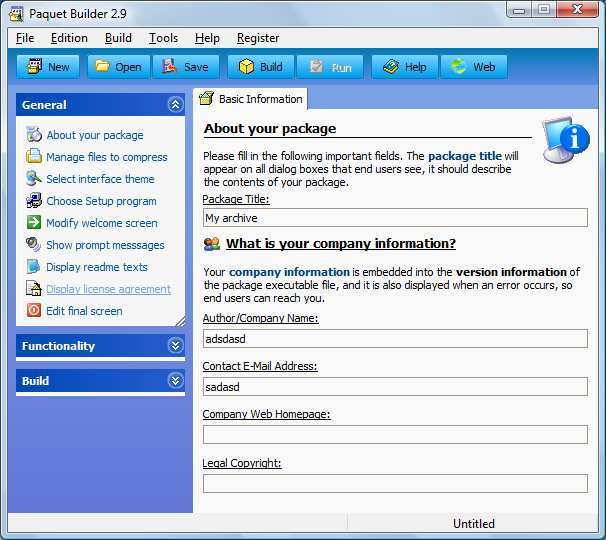Go to Manage files to compress

(x=107, y=157)
